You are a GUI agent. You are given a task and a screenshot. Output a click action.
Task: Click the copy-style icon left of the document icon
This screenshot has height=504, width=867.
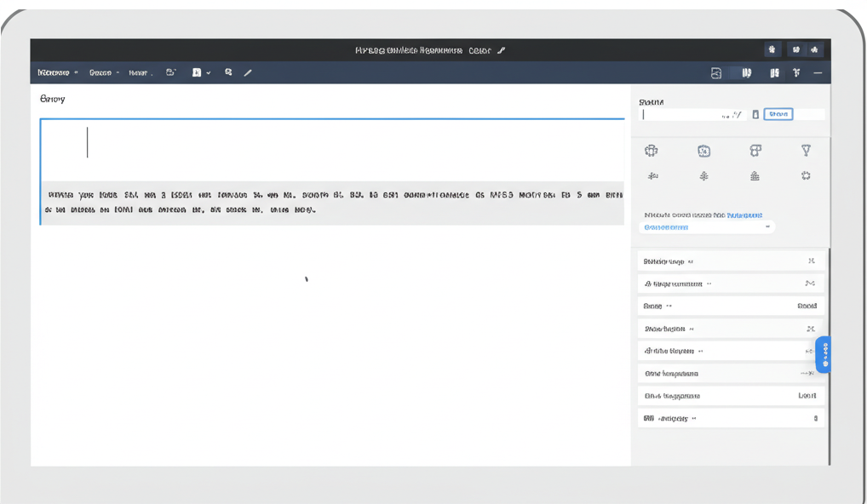coord(170,73)
